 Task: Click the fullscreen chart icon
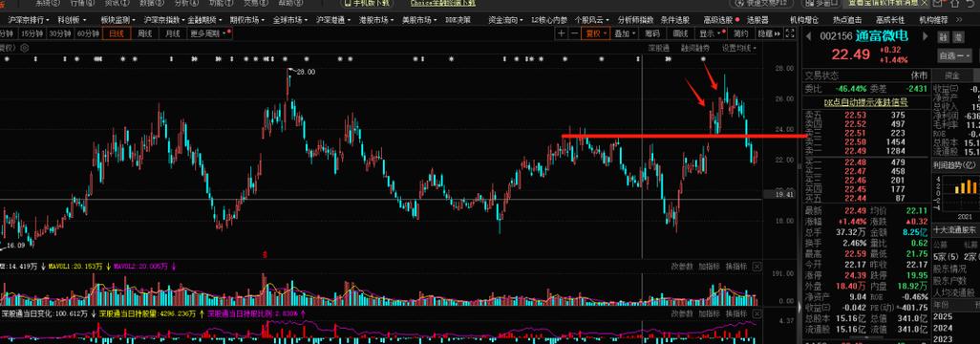[x=790, y=33]
